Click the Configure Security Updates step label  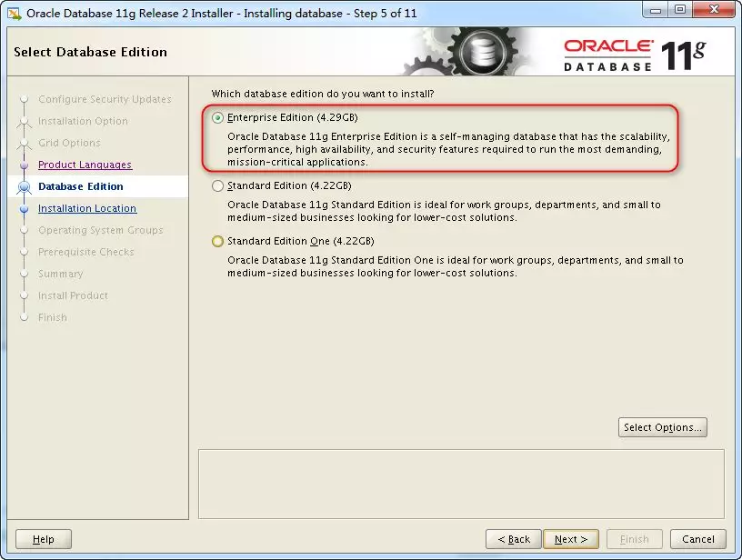point(105,99)
